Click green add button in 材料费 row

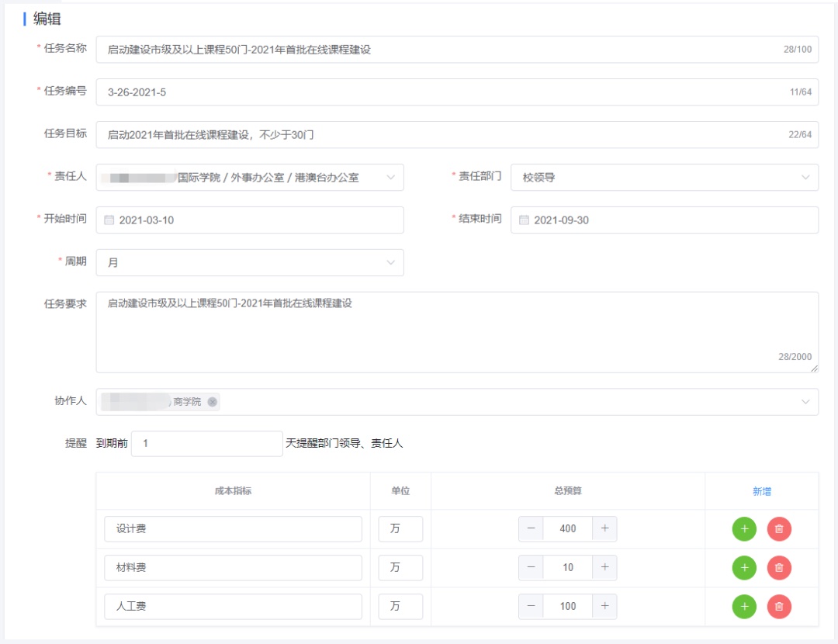[744, 568]
